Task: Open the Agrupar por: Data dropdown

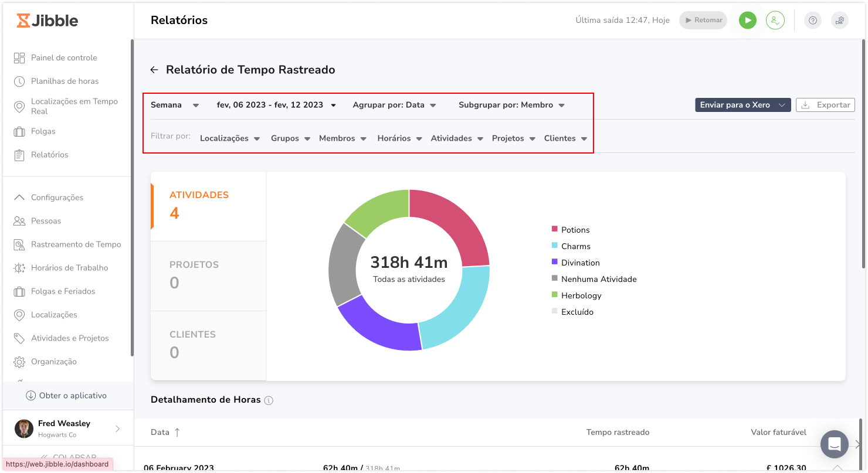Action: tap(394, 104)
